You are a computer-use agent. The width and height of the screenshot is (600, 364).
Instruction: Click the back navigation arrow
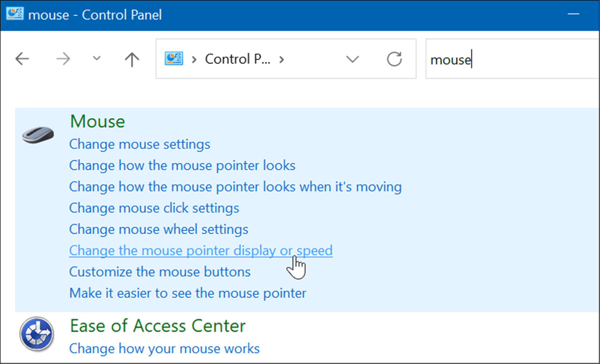pyautogui.click(x=22, y=59)
